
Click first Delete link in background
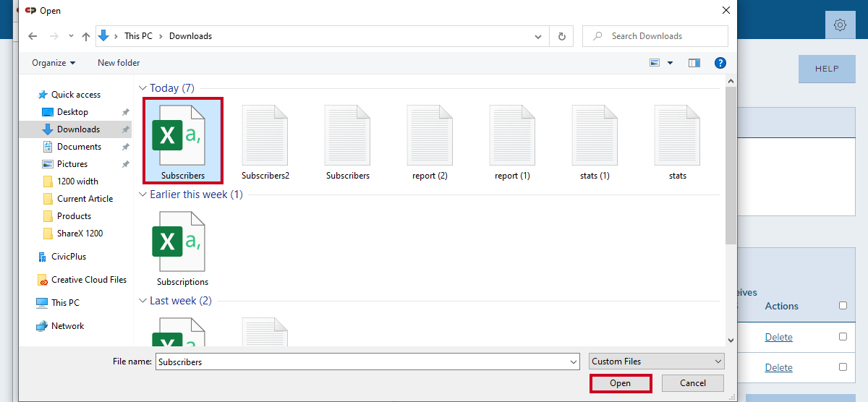click(779, 338)
